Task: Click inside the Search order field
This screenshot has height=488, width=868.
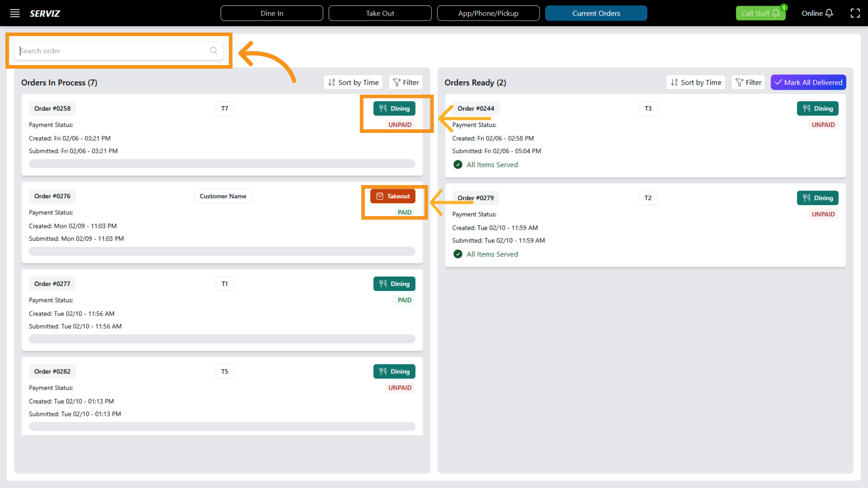Action: tap(109, 51)
